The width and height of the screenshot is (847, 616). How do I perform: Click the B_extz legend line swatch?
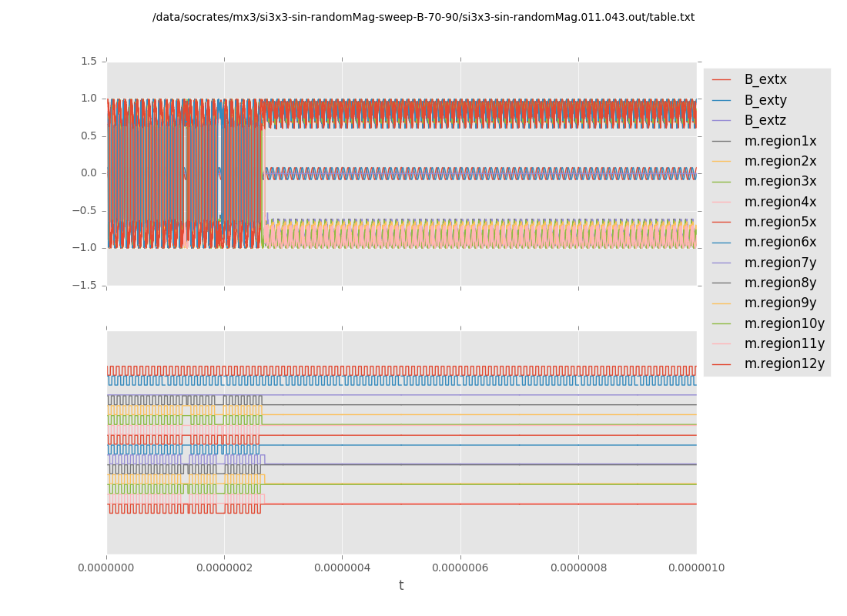tap(721, 121)
